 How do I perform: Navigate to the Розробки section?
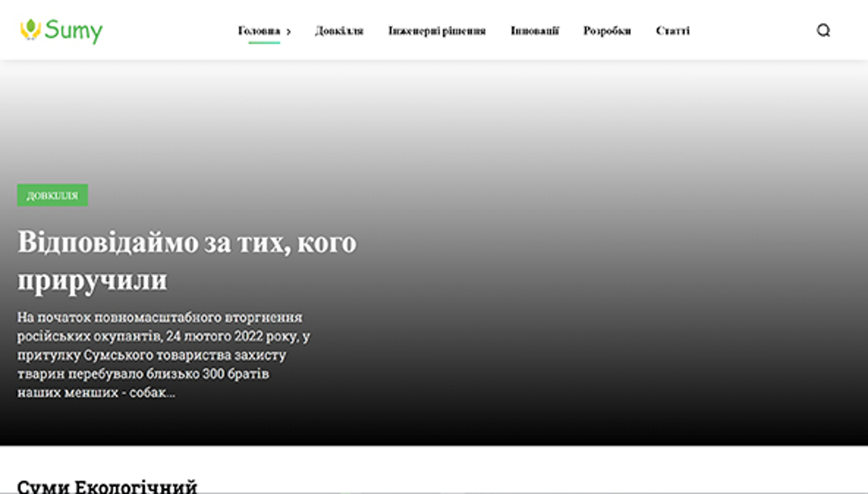[x=607, y=31]
